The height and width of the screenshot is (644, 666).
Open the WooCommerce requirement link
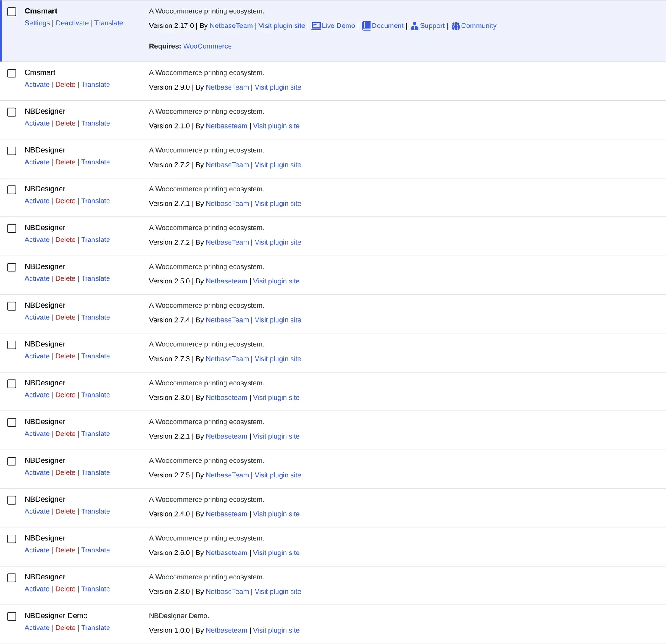pos(207,46)
